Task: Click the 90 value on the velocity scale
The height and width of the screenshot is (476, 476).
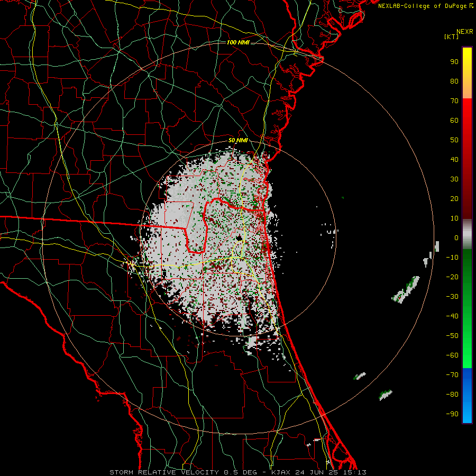Action: [454, 62]
